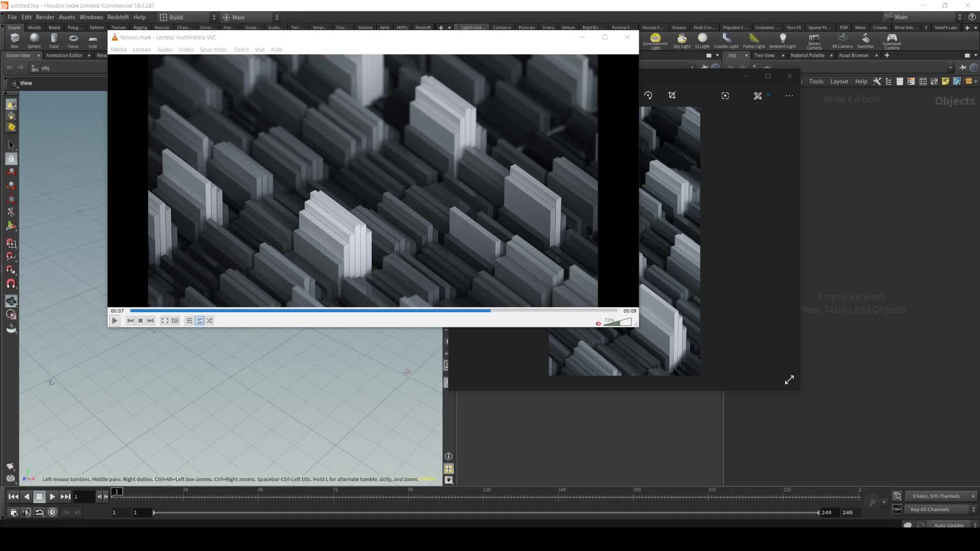The image size is (980, 551).
Task: Click the current frame number field
Action: click(x=83, y=496)
